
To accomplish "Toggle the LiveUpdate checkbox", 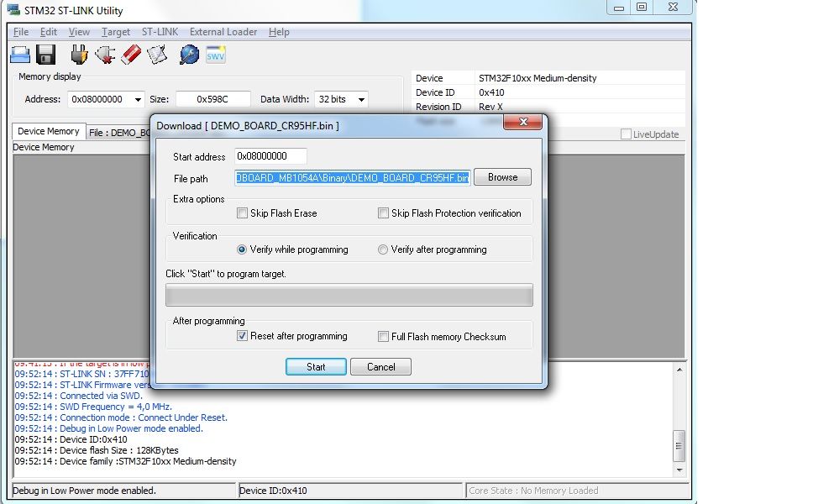I will [x=626, y=134].
